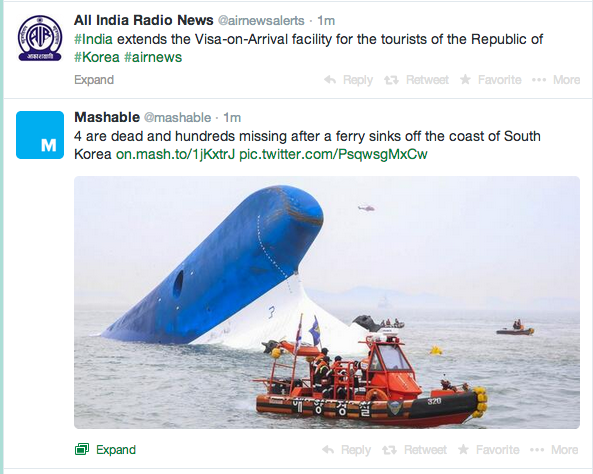This screenshot has height=474, width=593.
Task: Open Mashable account name
Action: coord(107,117)
